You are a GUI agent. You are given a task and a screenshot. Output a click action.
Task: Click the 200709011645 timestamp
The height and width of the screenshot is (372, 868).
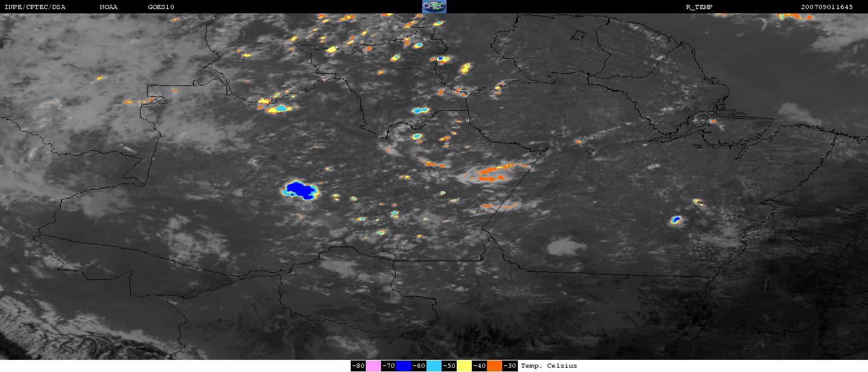tap(826, 7)
